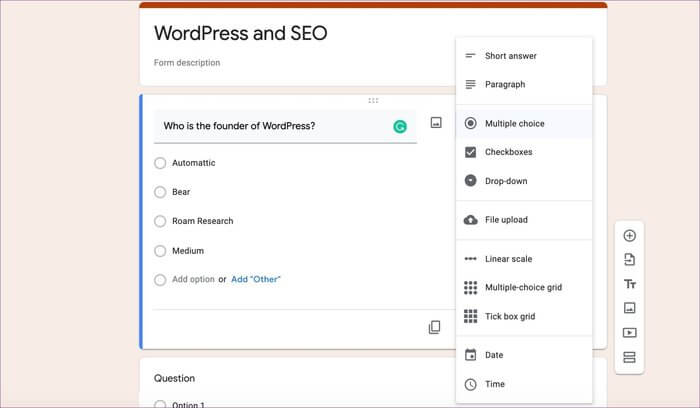The width and height of the screenshot is (700, 408).
Task: Select the Bear radio option
Action: [160, 192]
